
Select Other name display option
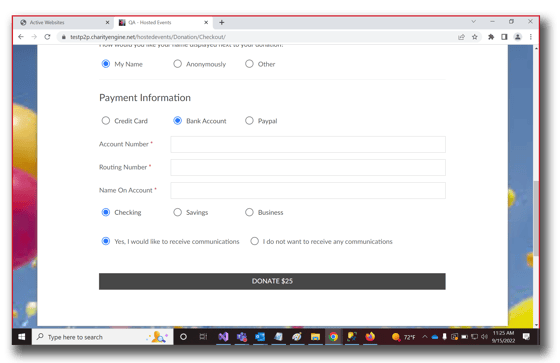click(x=249, y=64)
